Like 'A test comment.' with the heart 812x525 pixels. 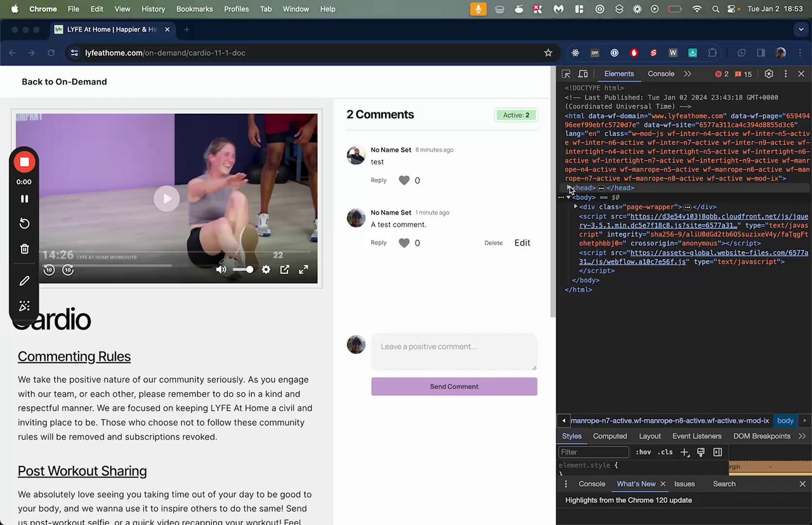[404, 243]
